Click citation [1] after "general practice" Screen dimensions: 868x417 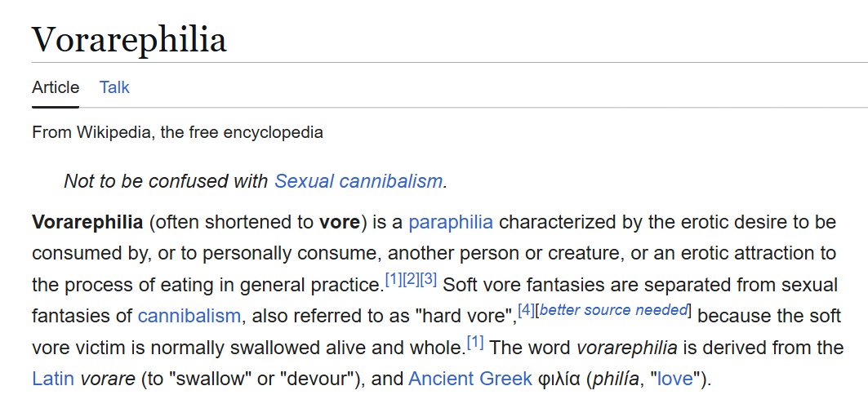393,280
